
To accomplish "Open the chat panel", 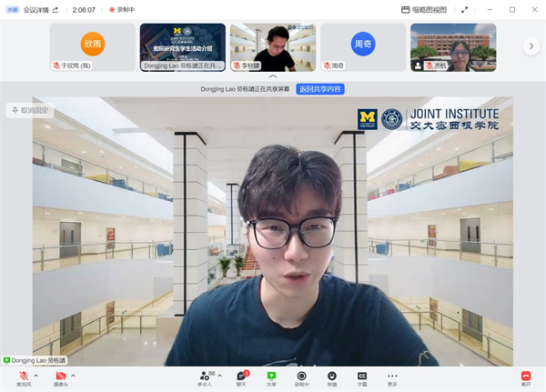I will [241, 377].
